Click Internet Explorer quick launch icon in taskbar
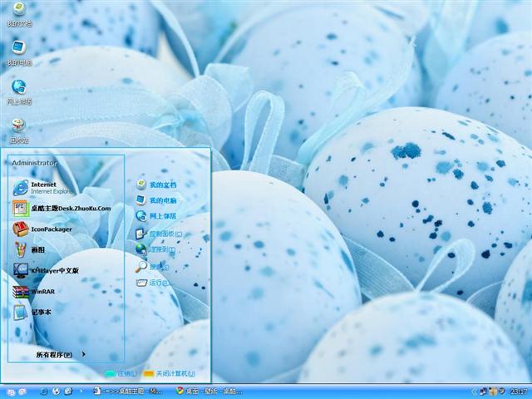Image resolution: width=532 pixels, height=399 pixels. 44,392
